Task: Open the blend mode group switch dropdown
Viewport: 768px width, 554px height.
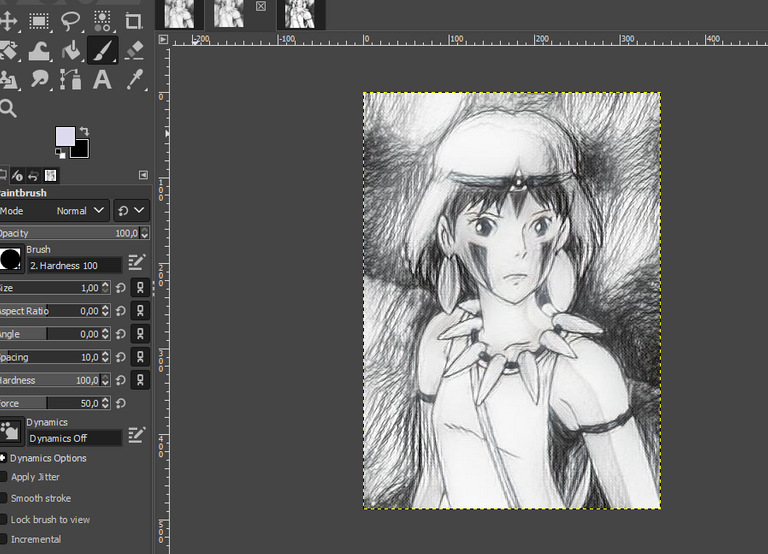Action: [131, 211]
